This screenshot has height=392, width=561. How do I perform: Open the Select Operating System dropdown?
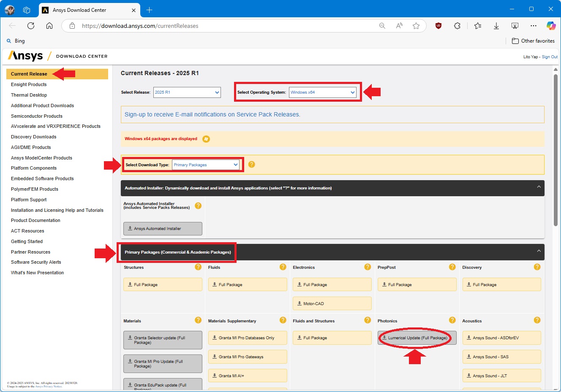tap(323, 92)
